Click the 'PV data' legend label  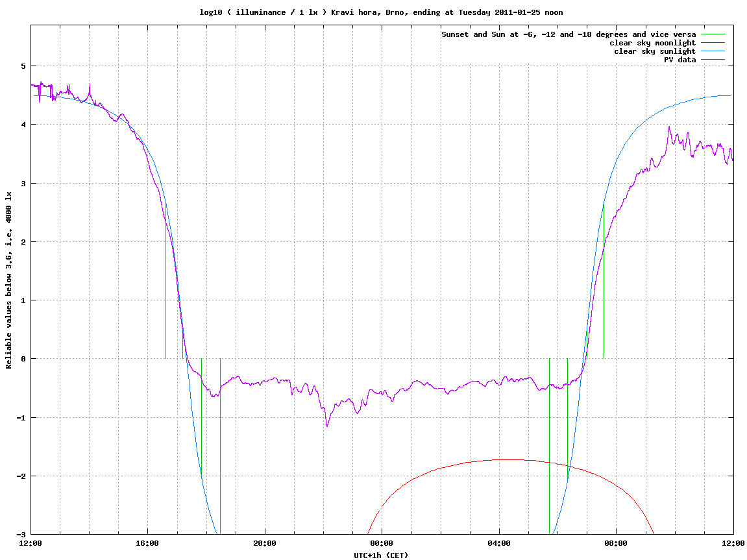pos(680,60)
